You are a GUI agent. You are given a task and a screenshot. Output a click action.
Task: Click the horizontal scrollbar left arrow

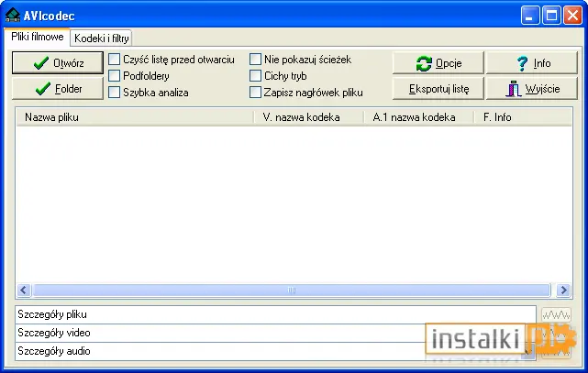24,290
